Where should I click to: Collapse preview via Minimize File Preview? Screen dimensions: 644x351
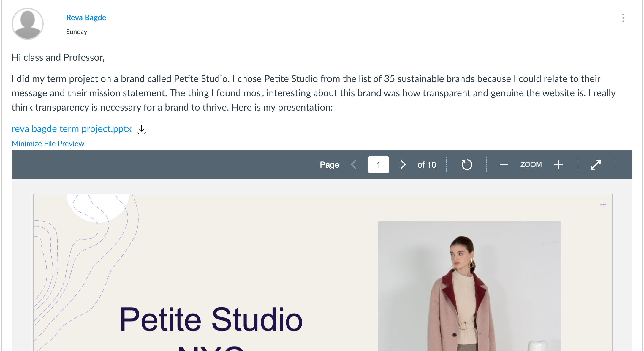(48, 144)
